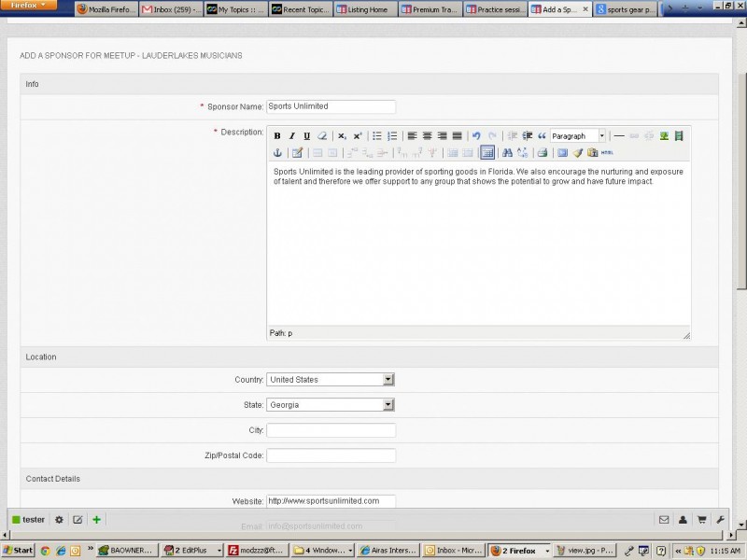The height and width of the screenshot is (560, 747).
Task: Switch to the Recent Topics tab
Action: coord(301,9)
